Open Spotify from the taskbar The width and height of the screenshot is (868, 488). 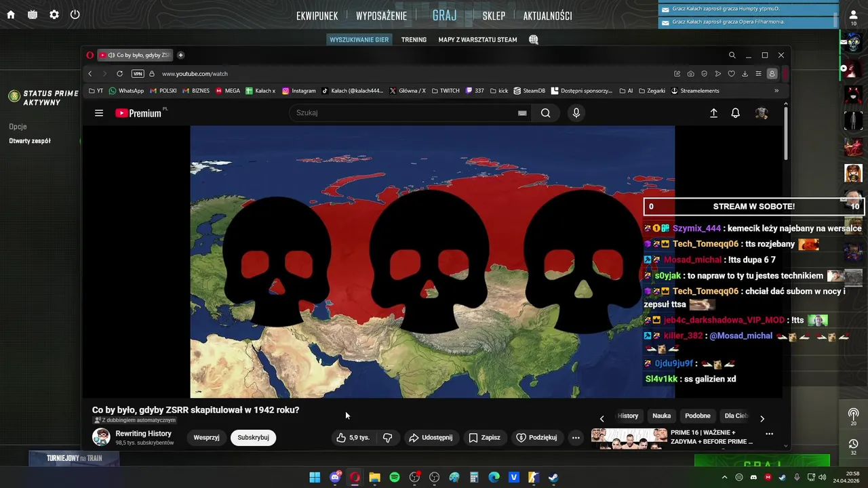395,478
